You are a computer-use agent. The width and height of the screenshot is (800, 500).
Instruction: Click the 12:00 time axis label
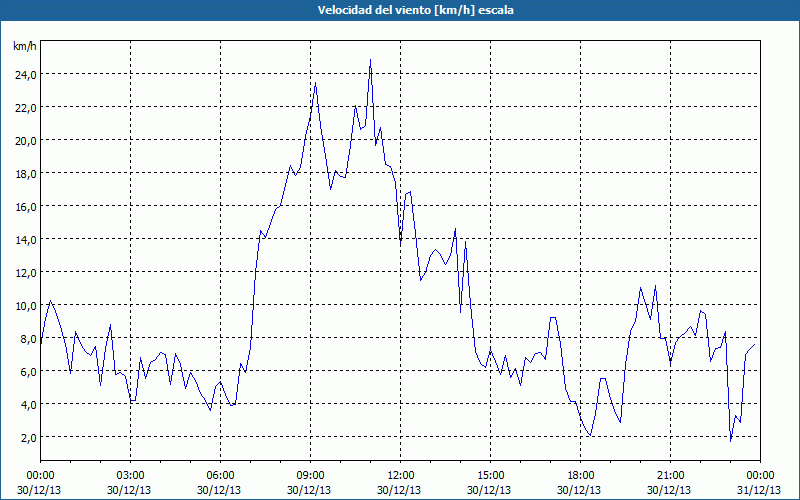pos(401,476)
